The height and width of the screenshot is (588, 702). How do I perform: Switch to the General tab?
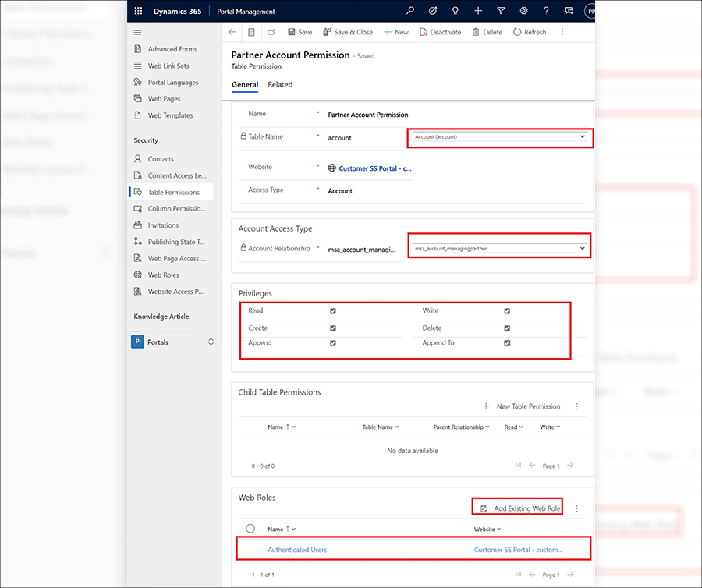(x=245, y=84)
